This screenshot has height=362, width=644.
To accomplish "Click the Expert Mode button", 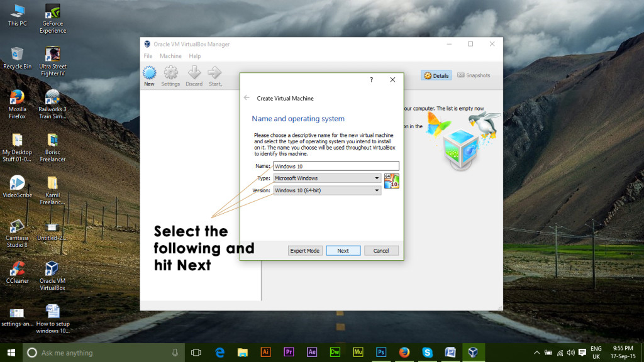I will (x=305, y=251).
